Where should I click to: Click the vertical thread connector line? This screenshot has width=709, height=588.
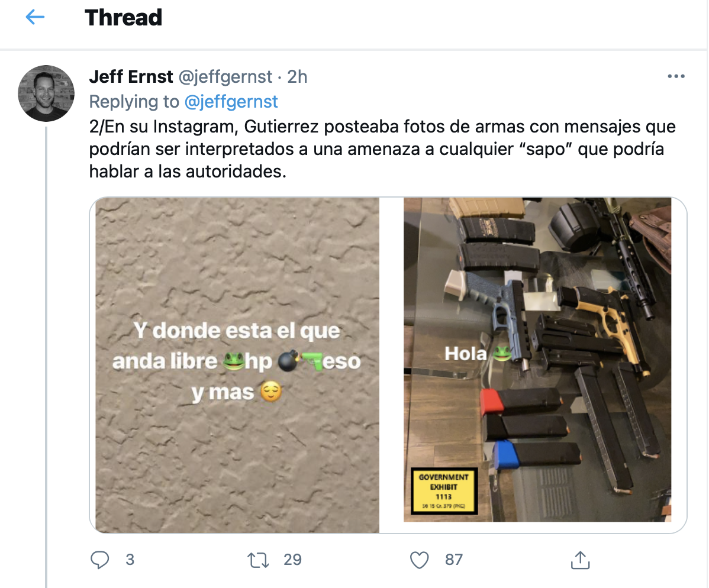[x=46, y=357]
